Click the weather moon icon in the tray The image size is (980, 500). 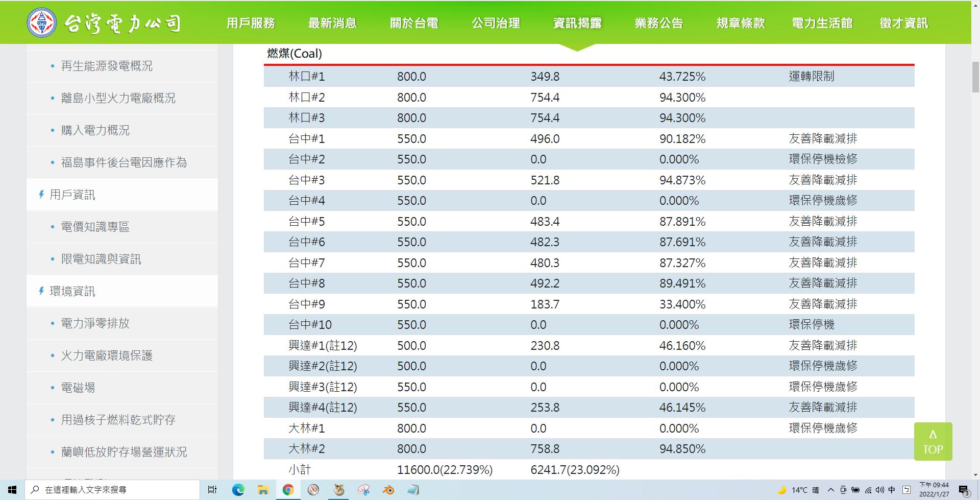coord(781,490)
